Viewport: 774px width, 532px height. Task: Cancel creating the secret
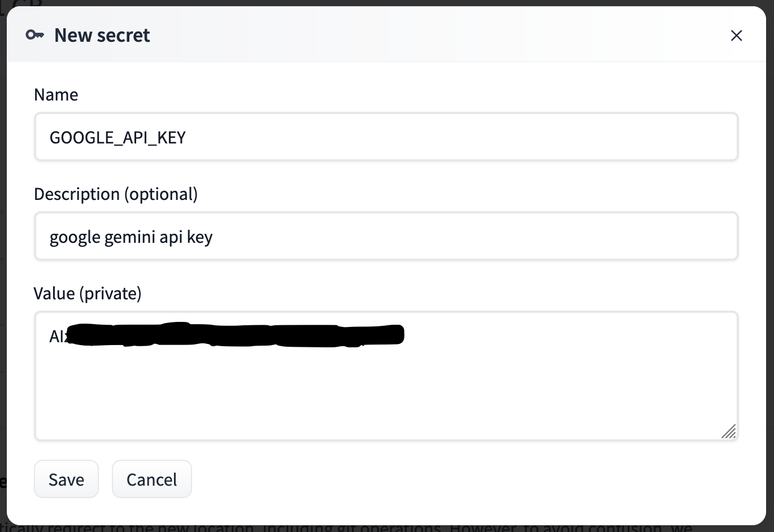(151, 479)
